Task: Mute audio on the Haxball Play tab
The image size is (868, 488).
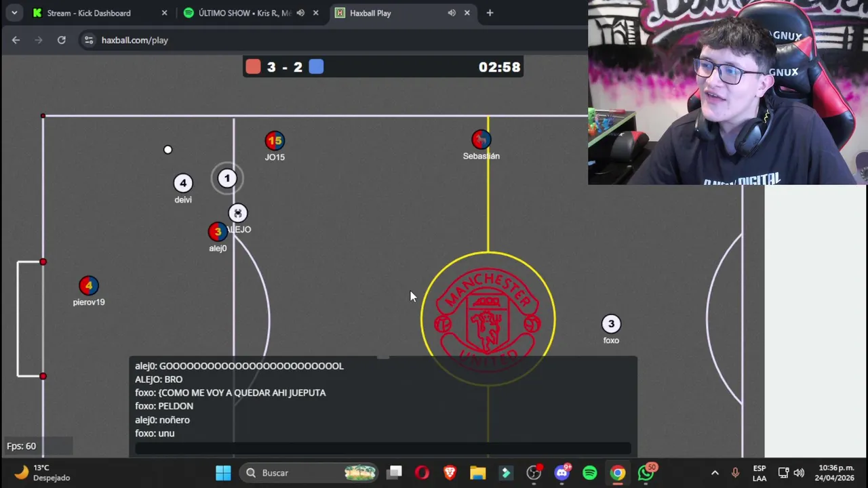Action: click(x=452, y=13)
